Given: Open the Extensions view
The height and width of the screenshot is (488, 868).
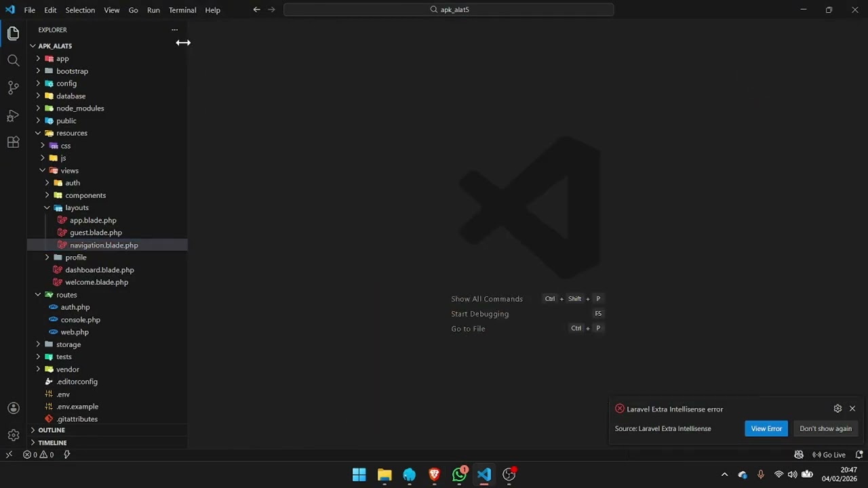Looking at the screenshot, I should click(x=13, y=142).
